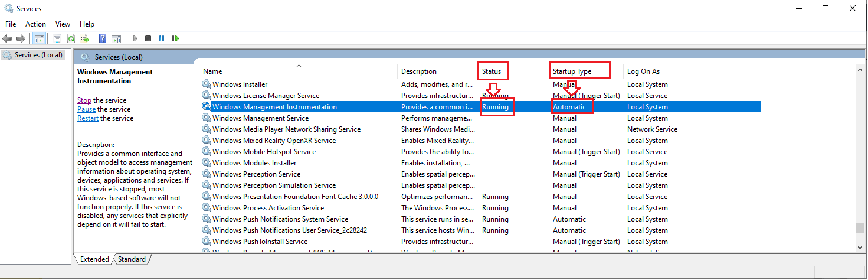Click 'Optimizes performan...' description cell
Screen dimensions: 868x280
point(437,197)
